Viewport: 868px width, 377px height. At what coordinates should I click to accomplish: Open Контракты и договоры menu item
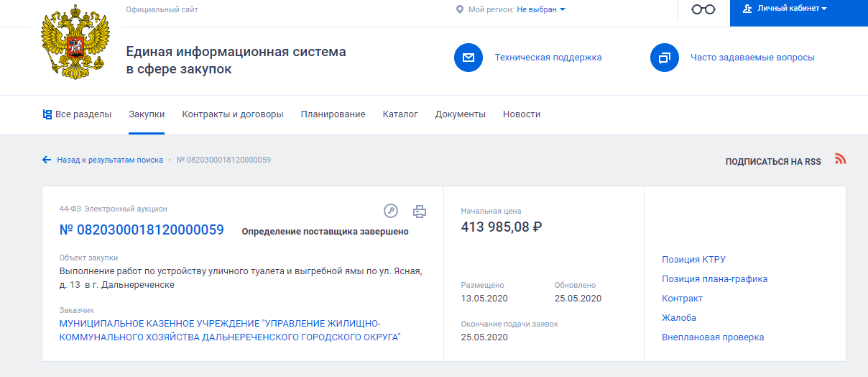pos(233,114)
